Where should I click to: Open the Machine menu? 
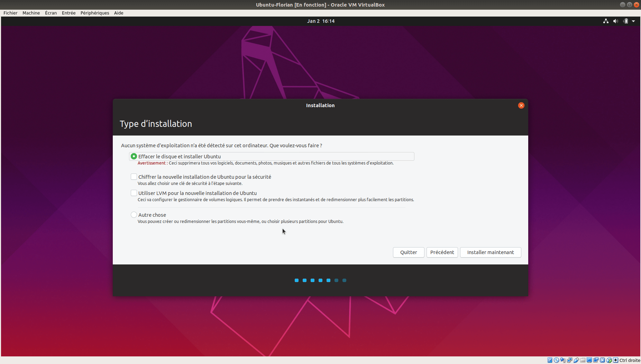31,13
